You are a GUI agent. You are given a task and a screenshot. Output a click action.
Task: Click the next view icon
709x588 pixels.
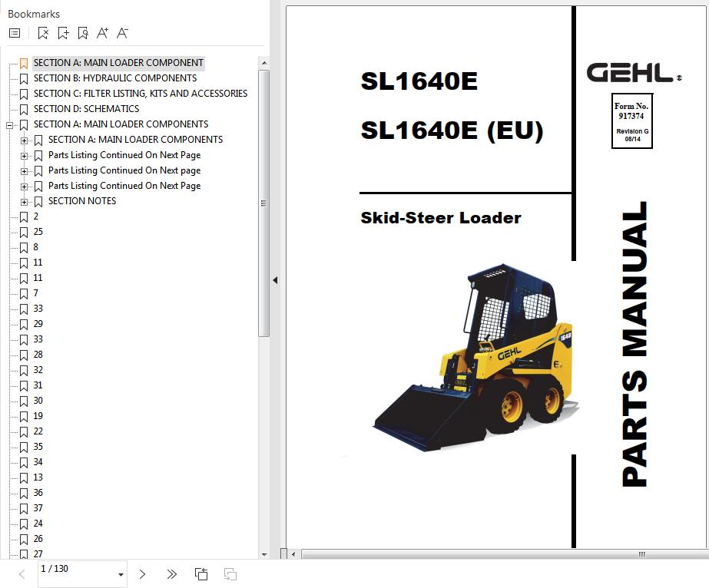click(230, 574)
